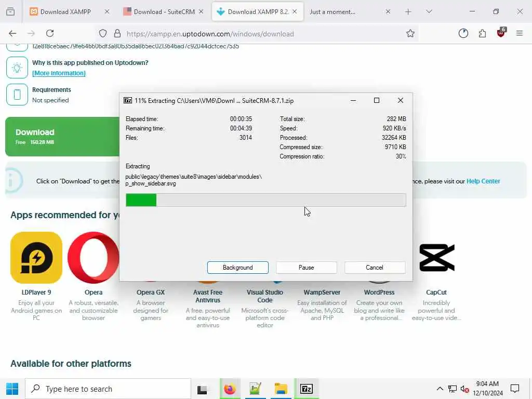Open the Firefox View icon
532x399 pixels.
10,12
